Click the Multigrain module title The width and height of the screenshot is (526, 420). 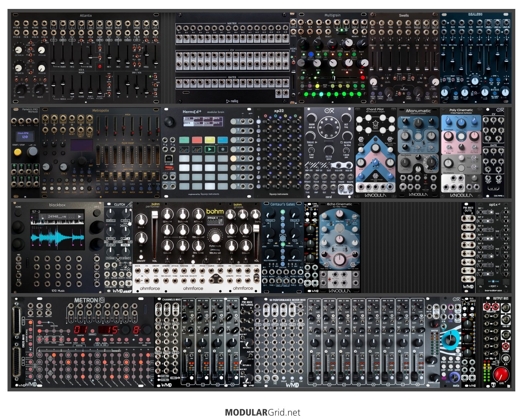(x=332, y=15)
